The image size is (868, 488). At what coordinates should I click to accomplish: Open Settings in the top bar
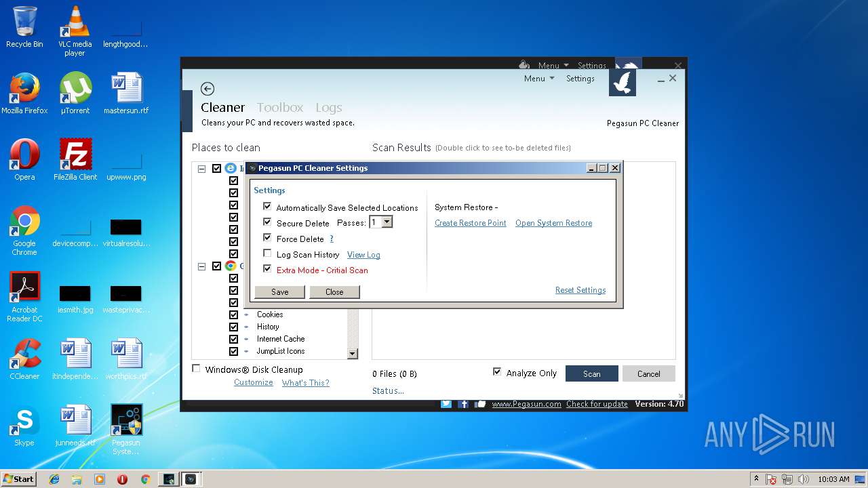(x=580, y=79)
